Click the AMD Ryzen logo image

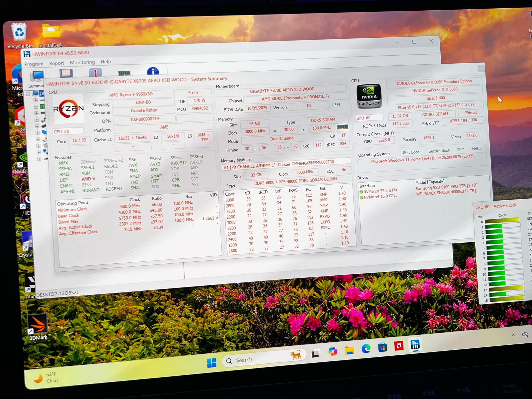pyautogui.click(x=69, y=109)
